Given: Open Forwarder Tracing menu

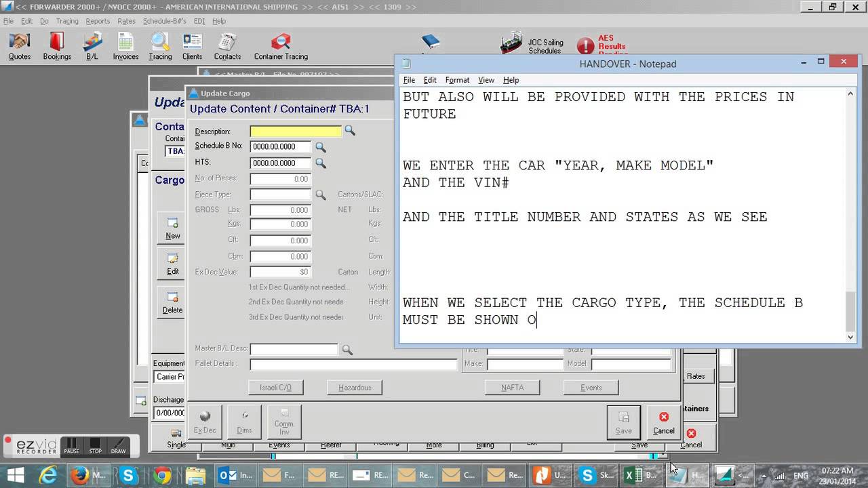Looking at the screenshot, I should (67, 21).
